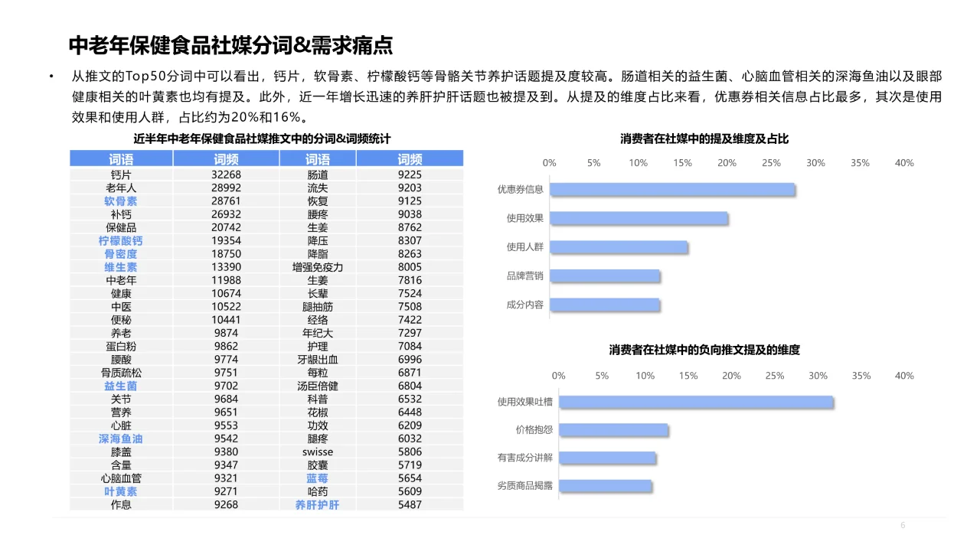
Task: Select the blue keyword 深海鱼油 in the table
Action: coord(119,439)
